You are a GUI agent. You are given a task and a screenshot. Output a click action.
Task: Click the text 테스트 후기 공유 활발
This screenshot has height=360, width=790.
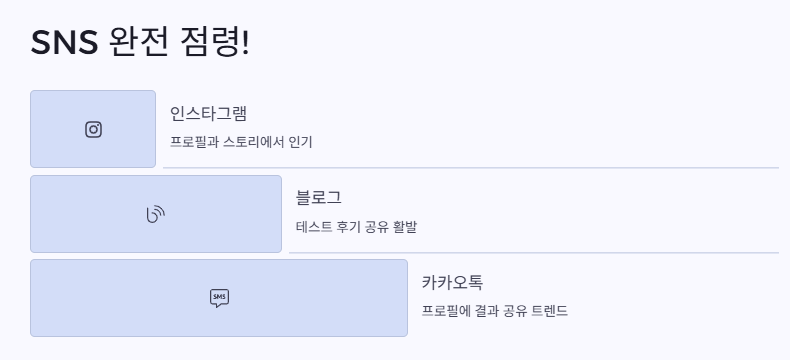tap(356, 227)
